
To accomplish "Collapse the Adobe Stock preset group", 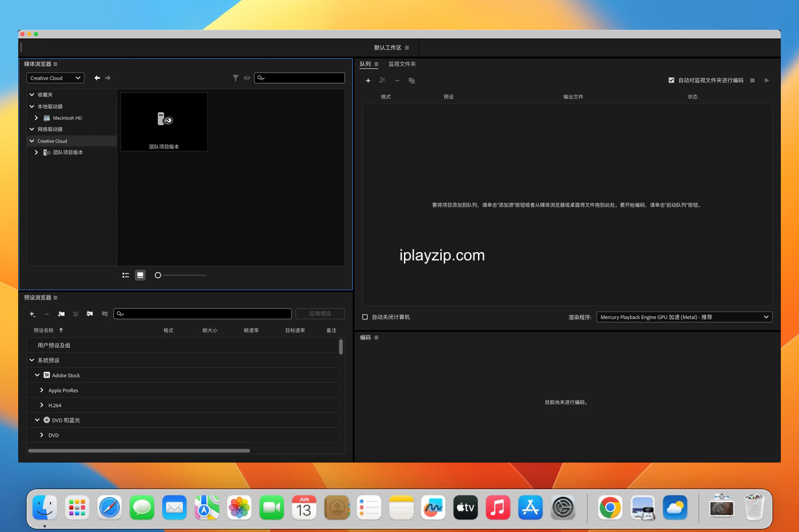I will (38, 375).
